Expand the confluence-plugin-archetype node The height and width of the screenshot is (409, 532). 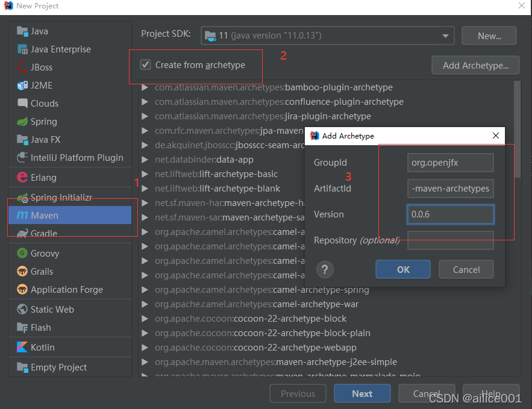click(145, 102)
